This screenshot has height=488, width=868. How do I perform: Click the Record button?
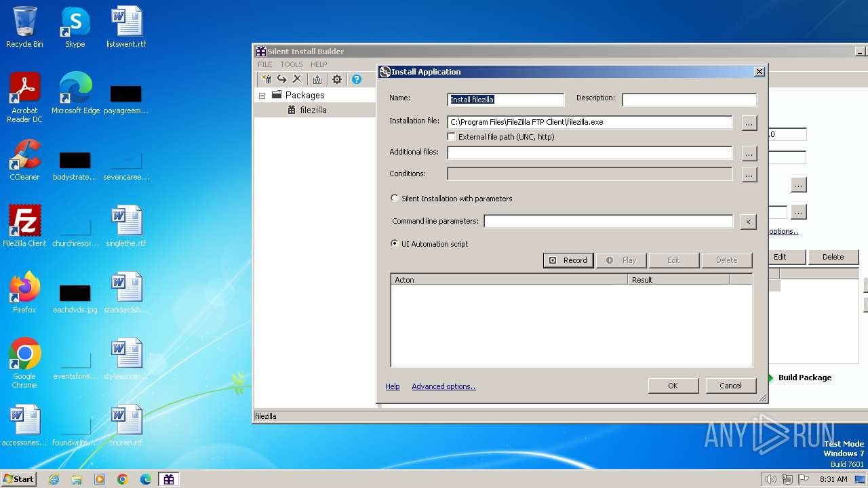(568, 260)
